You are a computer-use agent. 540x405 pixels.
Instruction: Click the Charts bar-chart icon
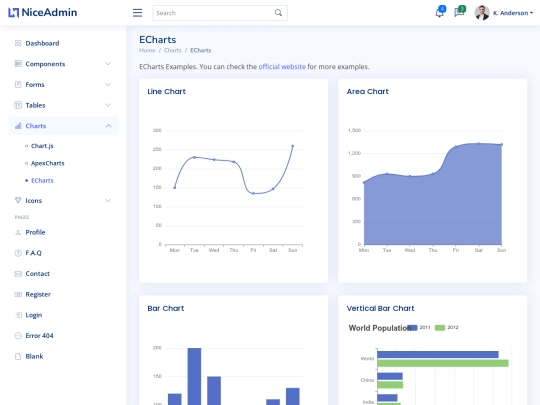point(18,126)
